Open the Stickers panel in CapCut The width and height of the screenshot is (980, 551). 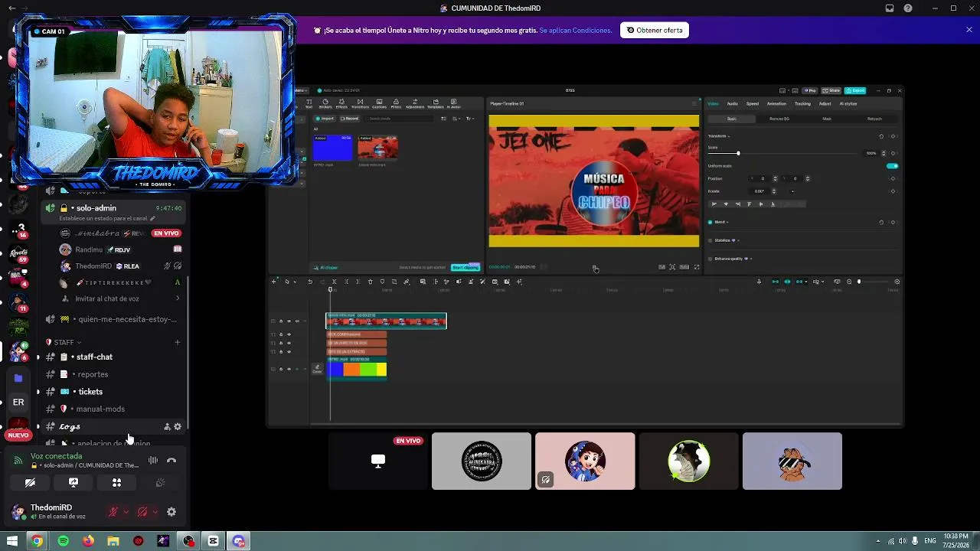[x=325, y=103]
